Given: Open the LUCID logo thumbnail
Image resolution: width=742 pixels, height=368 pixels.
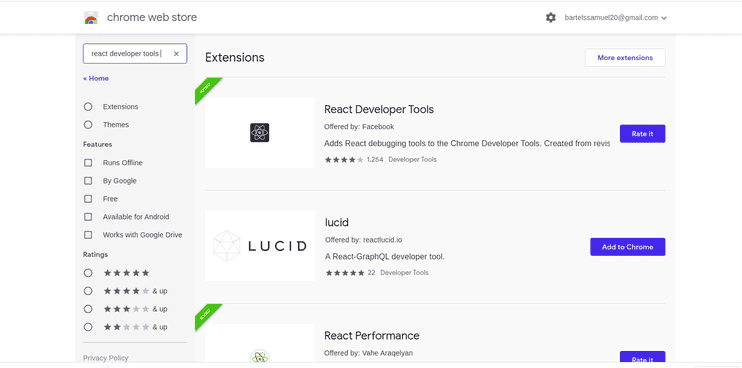Looking at the screenshot, I should [260, 246].
